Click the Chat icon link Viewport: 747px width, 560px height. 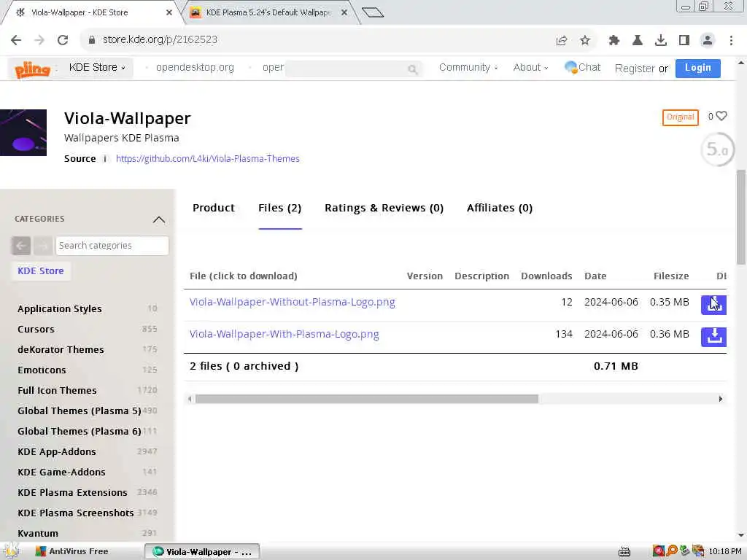click(582, 68)
